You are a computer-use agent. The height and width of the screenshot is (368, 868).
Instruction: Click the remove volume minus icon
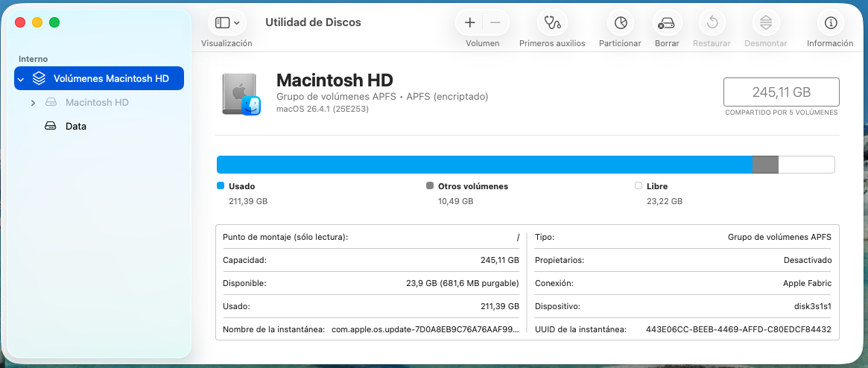495,22
